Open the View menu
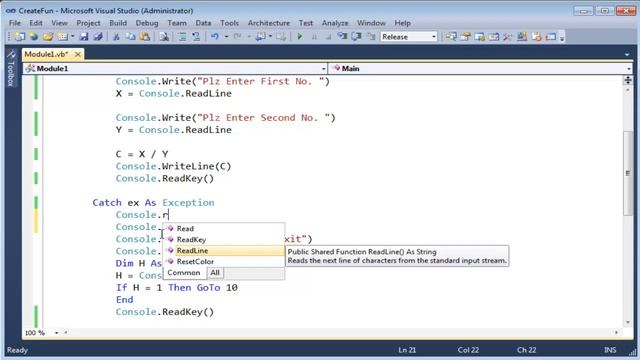 59,23
